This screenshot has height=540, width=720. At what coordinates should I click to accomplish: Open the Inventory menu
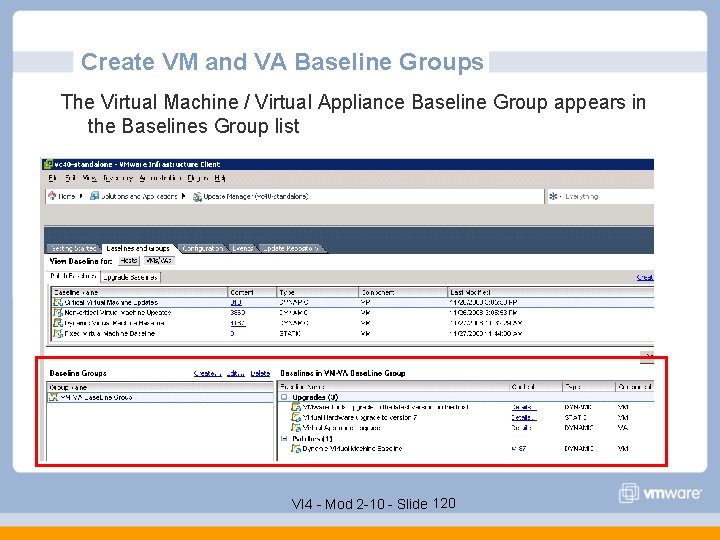118,178
